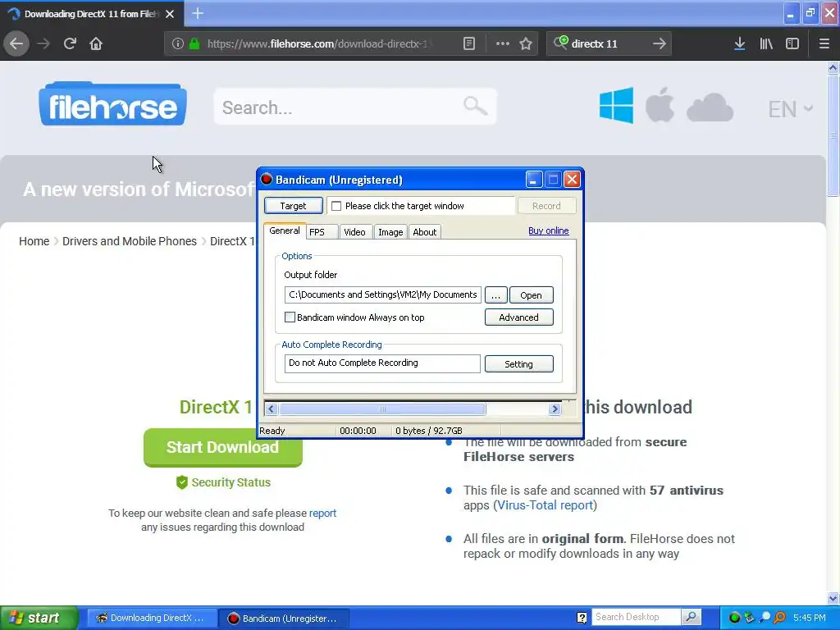
Task: Open a new tab with the plus icon
Action: pyautogui.click(x=198, y=13)
